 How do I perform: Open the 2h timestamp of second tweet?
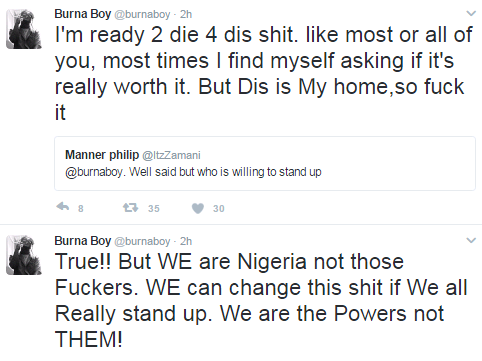coord(186,241)
